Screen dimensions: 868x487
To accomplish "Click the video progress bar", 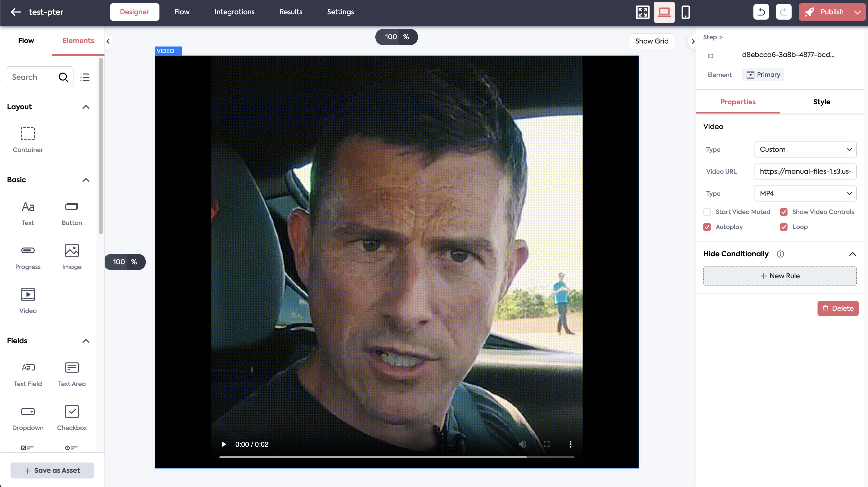I will click(397, 457).
